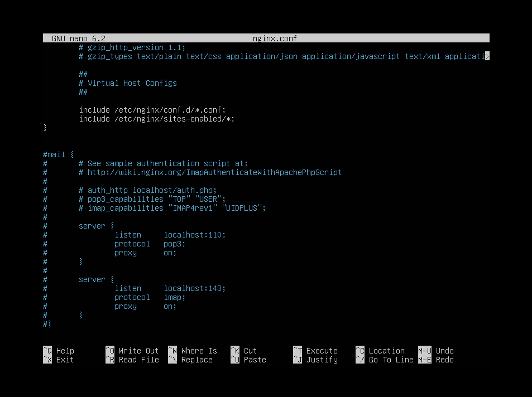Click the ^C Location shortcut
Image resolution: width=532 pixels, height=397 pixels.
click(x=380, y=351)
